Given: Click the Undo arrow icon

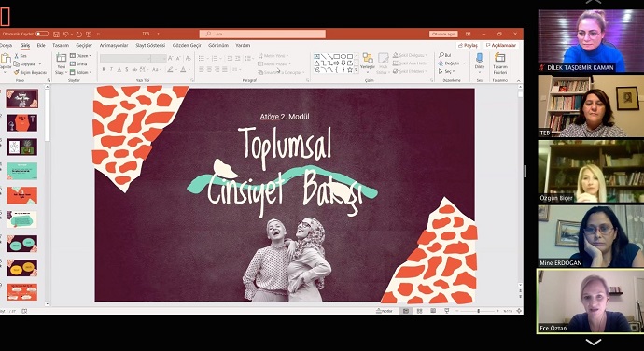Looking at the screenshot, I should (x=65, y=35).
